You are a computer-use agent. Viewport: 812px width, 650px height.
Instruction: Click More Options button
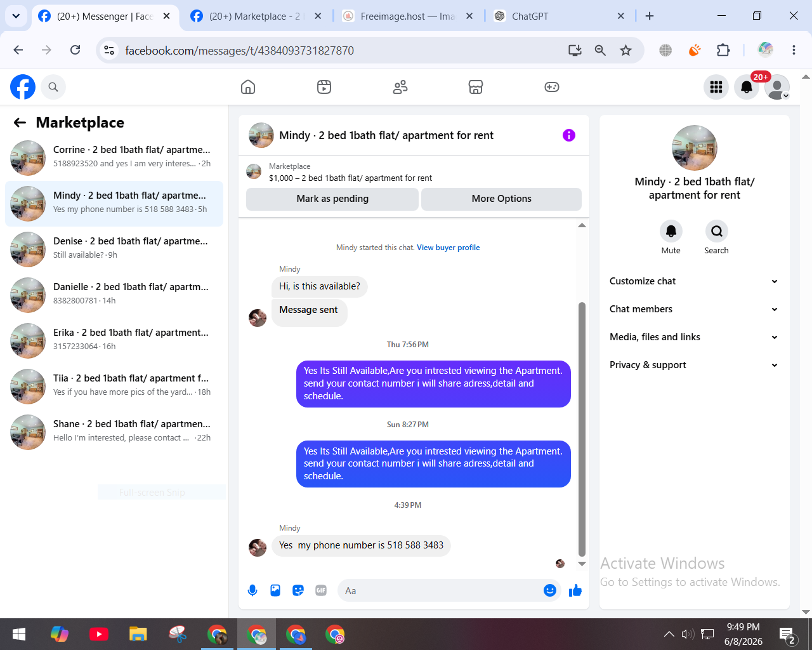(501, 199)
